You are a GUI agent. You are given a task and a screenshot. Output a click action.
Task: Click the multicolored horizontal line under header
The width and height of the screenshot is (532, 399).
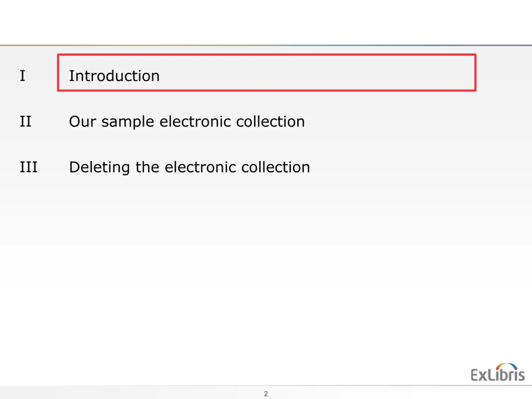(x=266, y=45)
